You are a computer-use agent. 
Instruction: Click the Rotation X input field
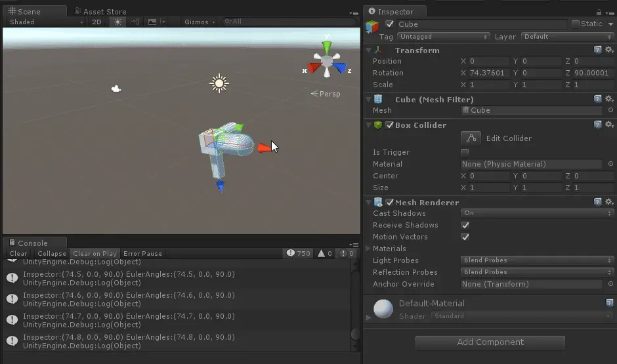(488, 73)
